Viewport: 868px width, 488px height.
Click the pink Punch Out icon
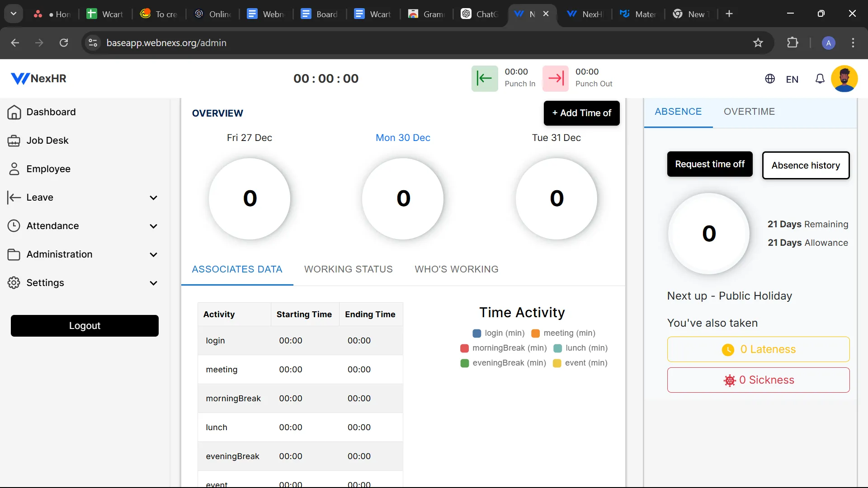(555, 79)
